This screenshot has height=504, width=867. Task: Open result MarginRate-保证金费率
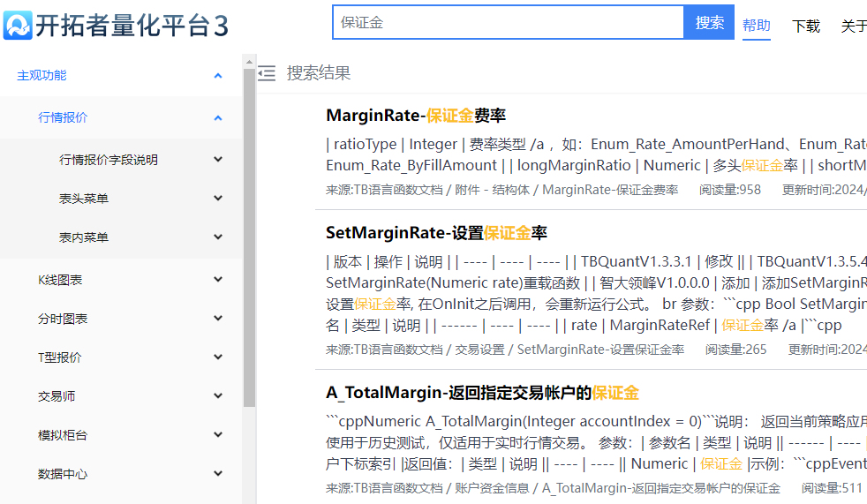(x=416, y=116)
